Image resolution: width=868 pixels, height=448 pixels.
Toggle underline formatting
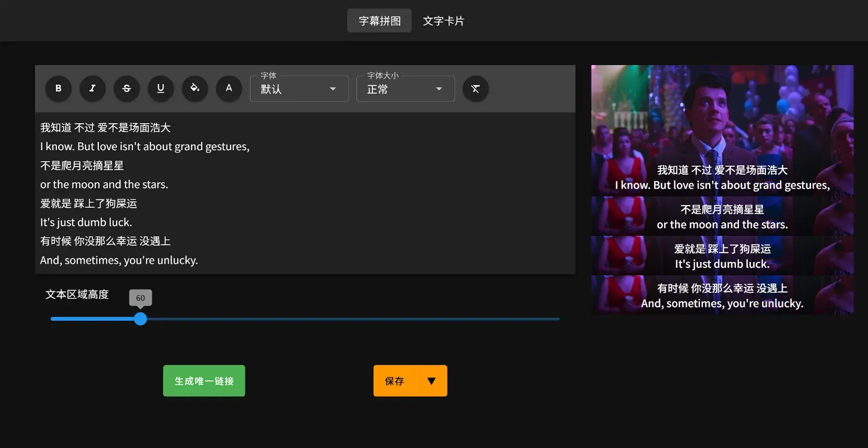[160, 89]
